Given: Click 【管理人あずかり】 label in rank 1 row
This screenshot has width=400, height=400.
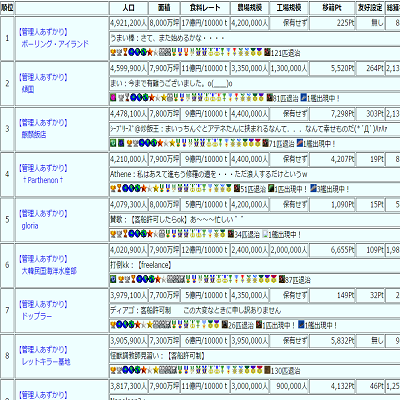Looking at the screenshot, I should point(43,32).
